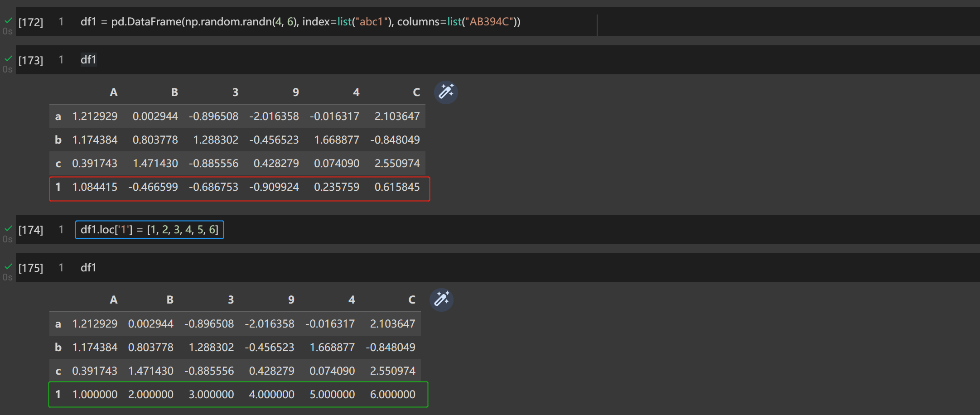Image resolution: width=980 pixels, height=415 pixels.
Task: Click column header A in first output table
Action: (114, 92)
